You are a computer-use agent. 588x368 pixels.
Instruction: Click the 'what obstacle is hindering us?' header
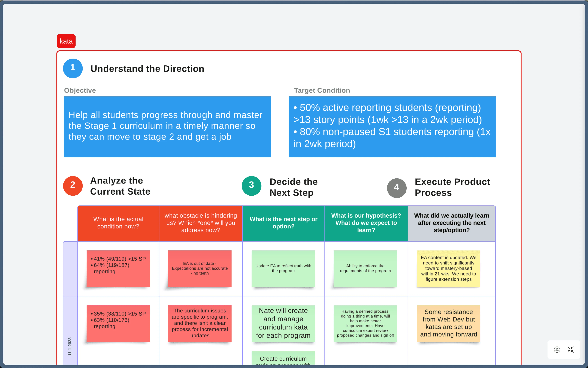[201, 223]
